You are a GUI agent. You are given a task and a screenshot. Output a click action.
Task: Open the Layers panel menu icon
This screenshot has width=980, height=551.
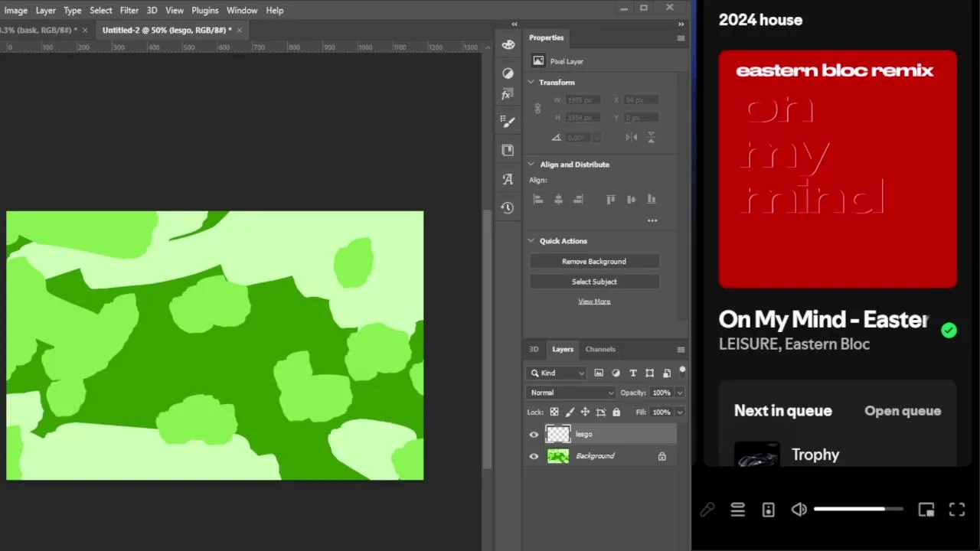click(681, 349)
